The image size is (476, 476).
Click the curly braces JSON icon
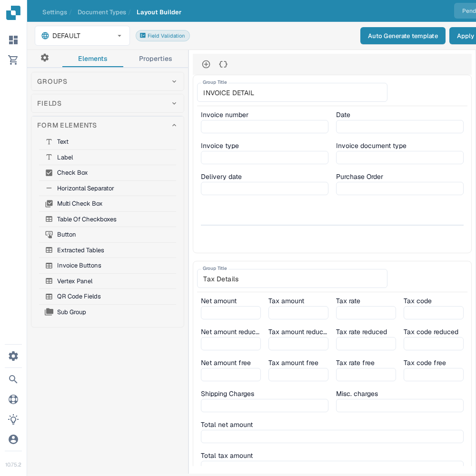223,64
